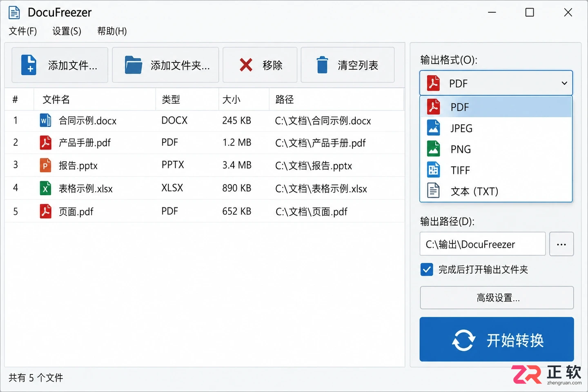This screenshot has width=588, height=392.
Task: Clear the list with 清空列表
Action: pos(347,65)
